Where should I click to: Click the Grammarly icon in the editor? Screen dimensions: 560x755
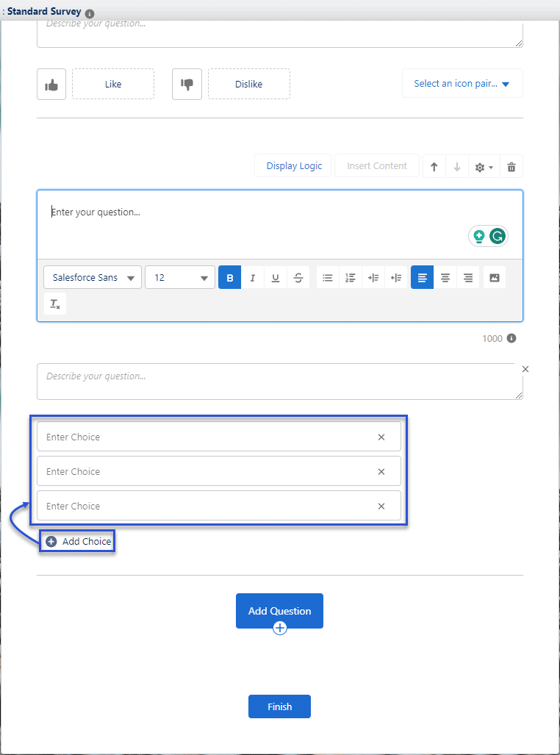pyautogui.click(x=498, y=236)
